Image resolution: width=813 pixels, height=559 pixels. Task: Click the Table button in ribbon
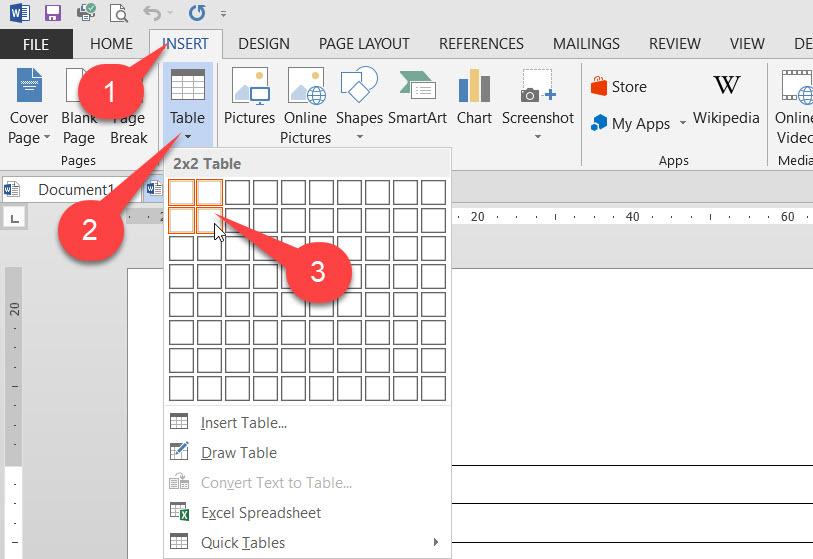tap(187, 106)
